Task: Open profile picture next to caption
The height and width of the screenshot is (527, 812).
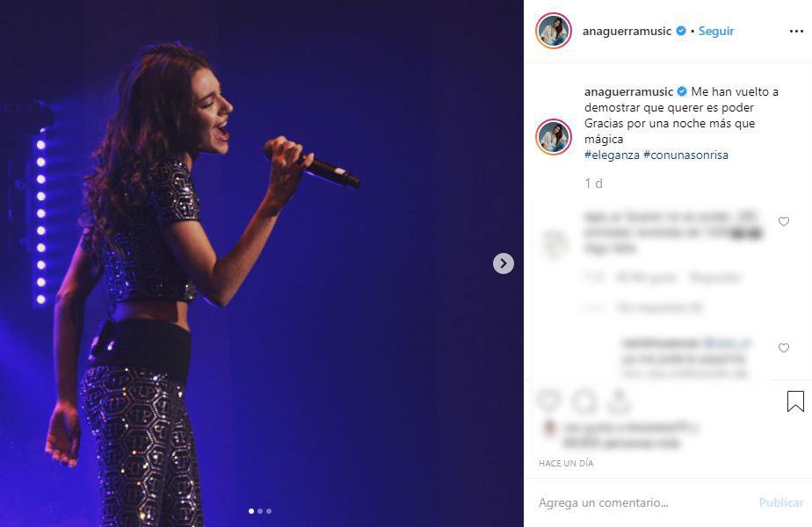Action: point(553,137)
